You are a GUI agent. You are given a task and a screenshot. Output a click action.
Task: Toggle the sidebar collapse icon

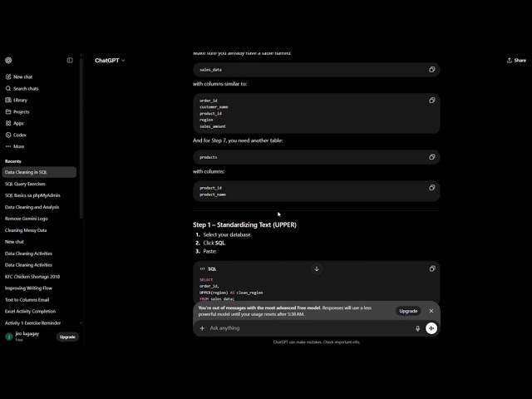click(70, 61)
